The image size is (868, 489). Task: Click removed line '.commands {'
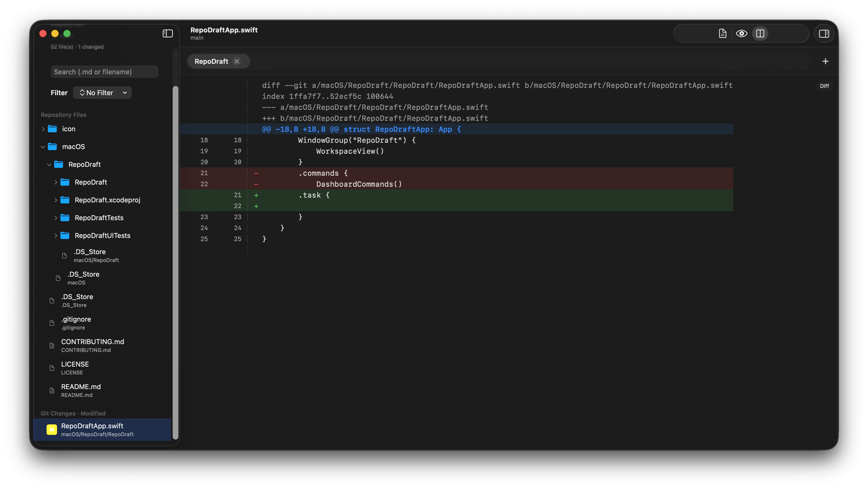click(x=456, y=173)
